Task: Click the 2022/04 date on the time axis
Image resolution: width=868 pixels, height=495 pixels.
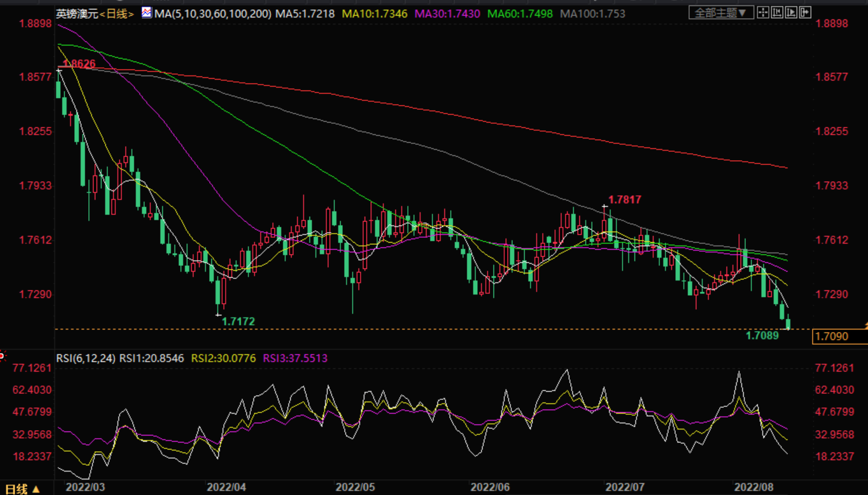Action: (x=227, y=487)
